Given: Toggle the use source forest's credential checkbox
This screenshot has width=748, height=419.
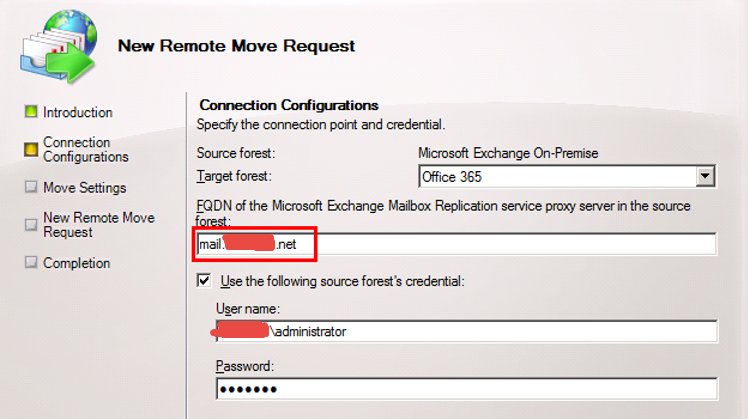Looking at the screenshot, I should pyautogui.click(x=204, y=283).
